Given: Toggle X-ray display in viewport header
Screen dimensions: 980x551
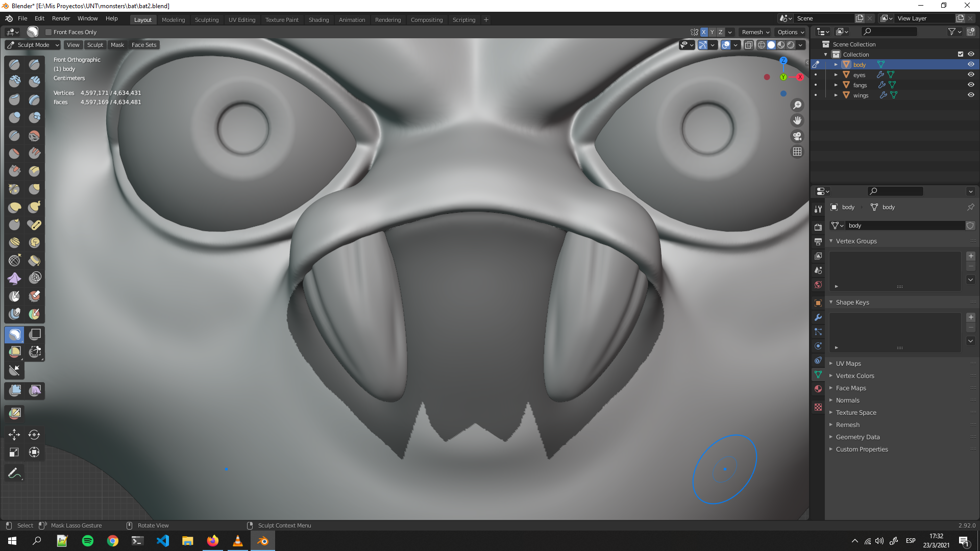Looking at the screenshot, I should (748, 45).
